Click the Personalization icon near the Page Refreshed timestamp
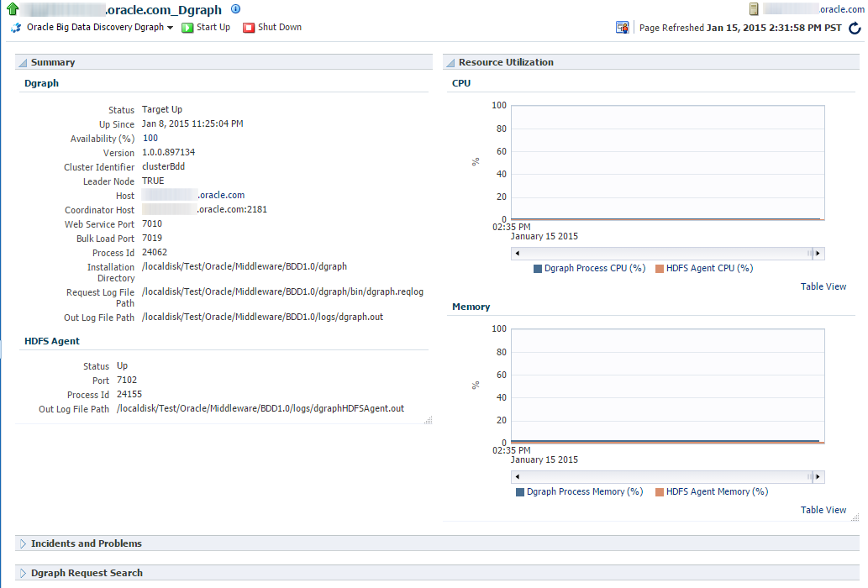 click(x=622, y=27)
